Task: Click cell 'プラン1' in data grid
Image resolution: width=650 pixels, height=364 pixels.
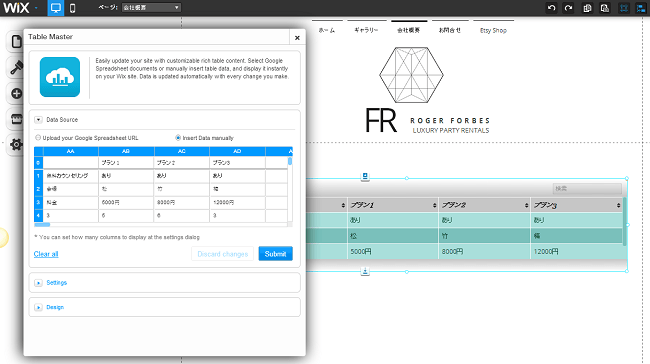Action: click(x=126, y=163)
